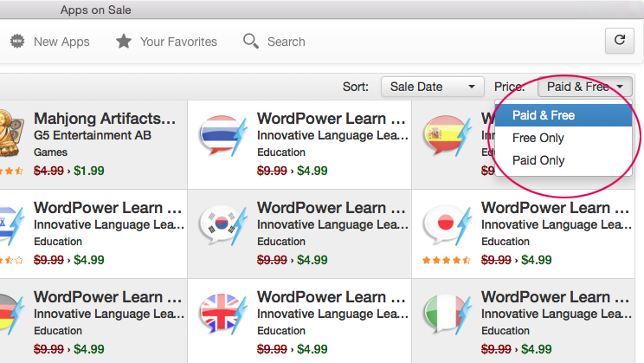Screen dimensions: 644x363
Task: Click Innovative Language developer beside UK flag
Action: tap(332, 314)
